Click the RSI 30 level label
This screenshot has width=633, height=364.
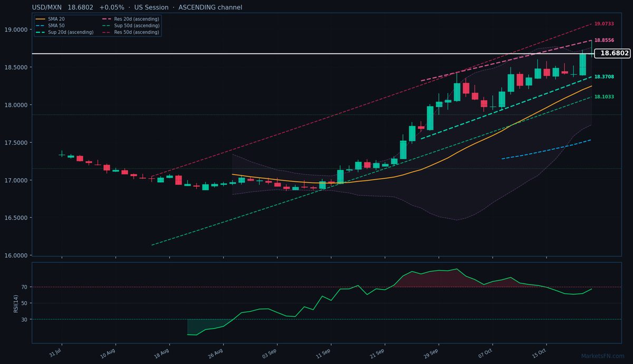(25, 320)
